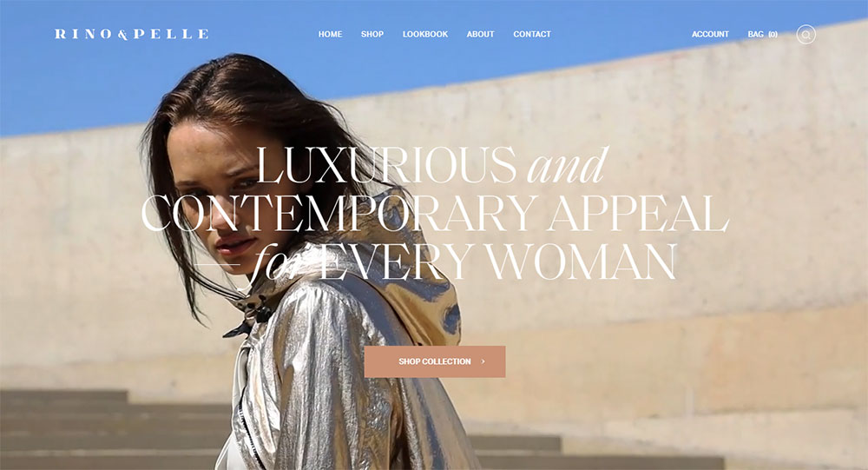Click the italic 'for' word in headline
The height and width of the screenshot is (470, 868).
[x=278, y=261]
